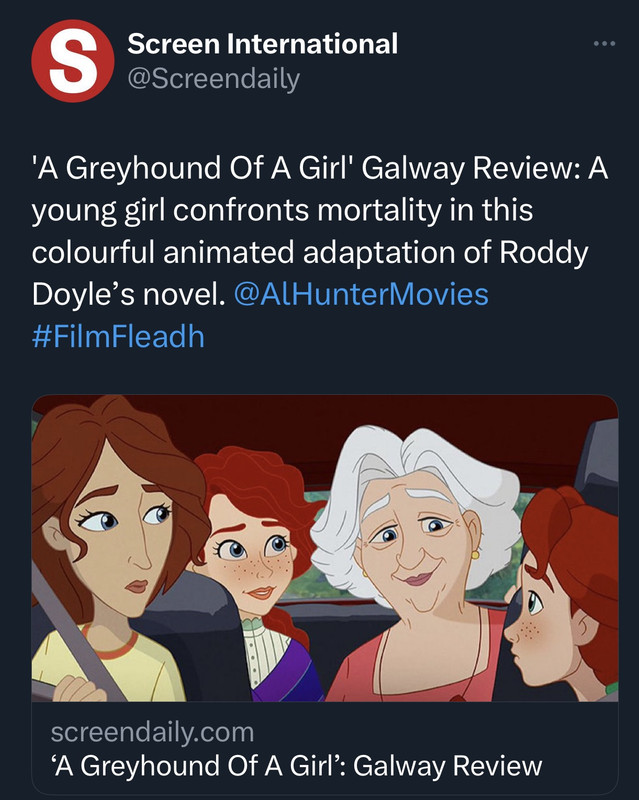Image resolution: width=639 pixels, height=800 pixels.
Task: Open the 'A Greyhound Of A Girl': Galway Review card title
Action: coord(296,766)
